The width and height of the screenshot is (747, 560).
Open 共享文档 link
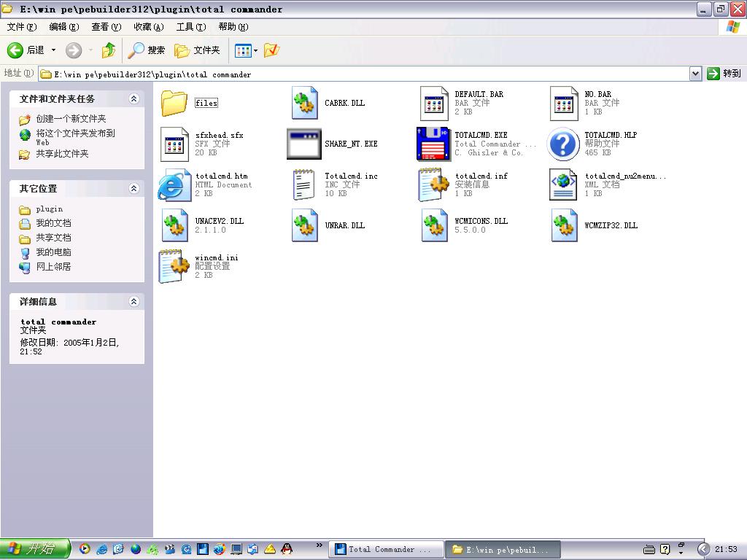(53, 238)
